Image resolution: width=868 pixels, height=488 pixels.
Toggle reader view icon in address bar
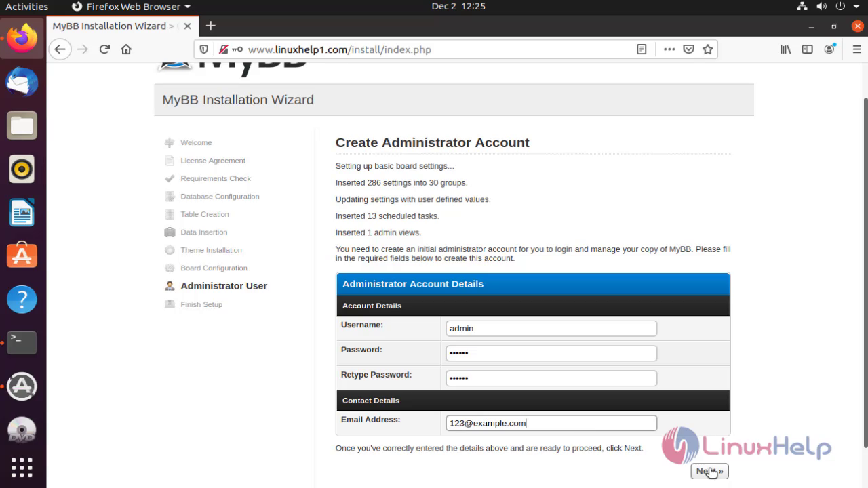642,49
